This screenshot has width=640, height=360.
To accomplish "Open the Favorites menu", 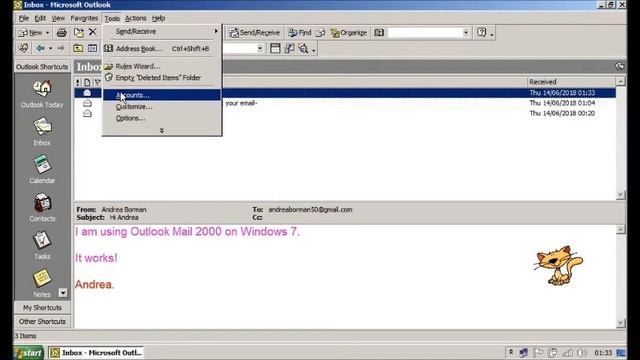I will 84,18.
